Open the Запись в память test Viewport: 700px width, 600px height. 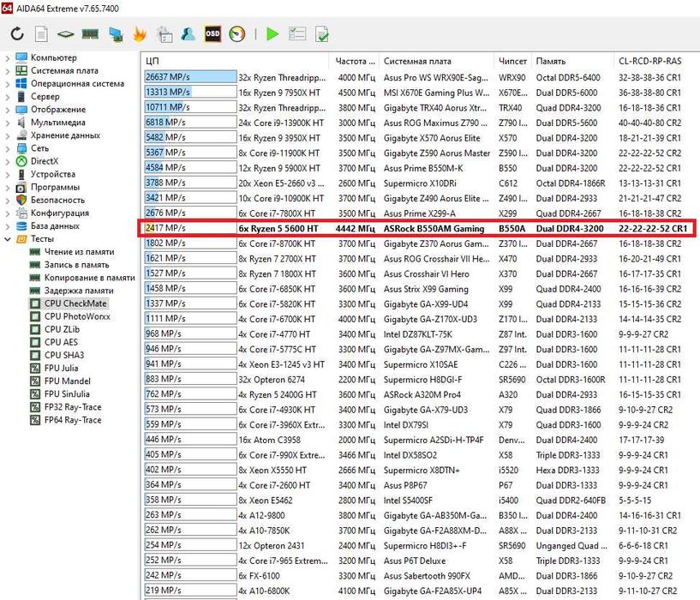pos(76,265)
